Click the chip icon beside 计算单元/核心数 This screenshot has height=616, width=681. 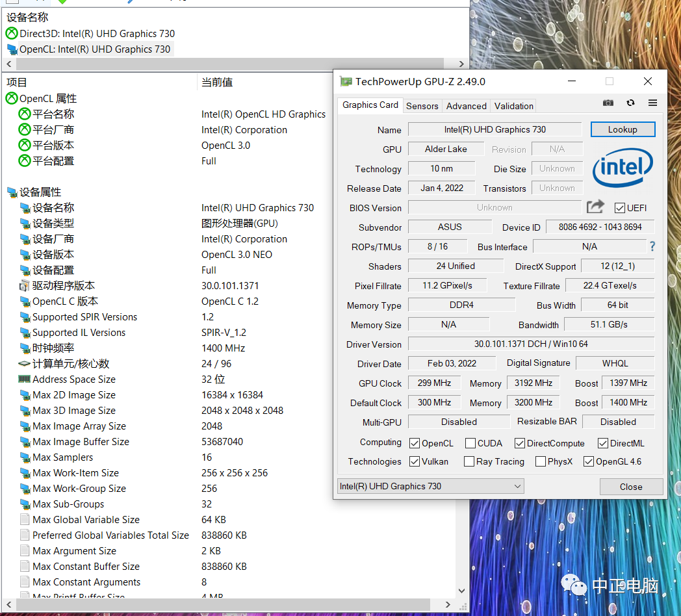[x=24, y=364]
